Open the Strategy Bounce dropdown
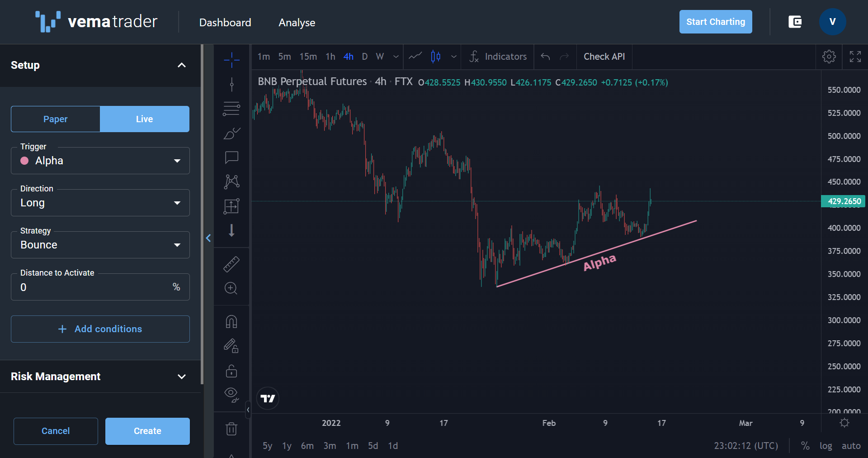Screen dimensions: 868x458 100,245
